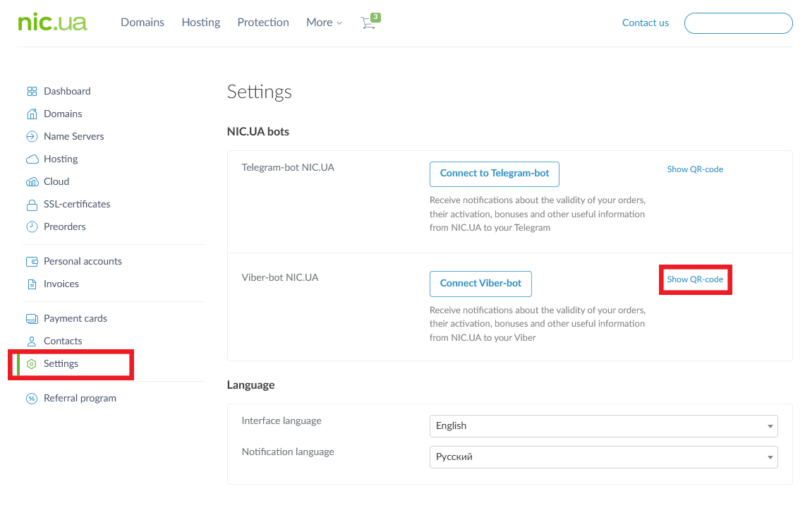The height and width of the screenshot is (532, 805).
Task: Click the Dashboard grid icon
Action: 32,91
